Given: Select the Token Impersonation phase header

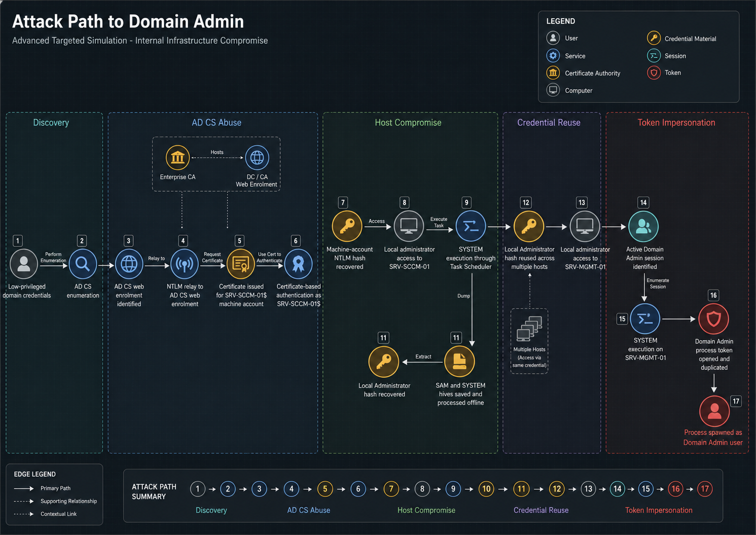Looking at the screenshot, I should (x=676, y=123).
